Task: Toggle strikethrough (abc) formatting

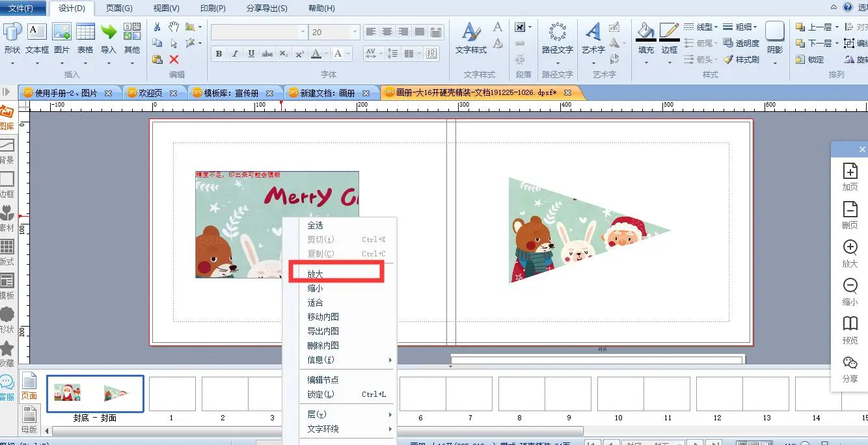Action: coord(267,54)
